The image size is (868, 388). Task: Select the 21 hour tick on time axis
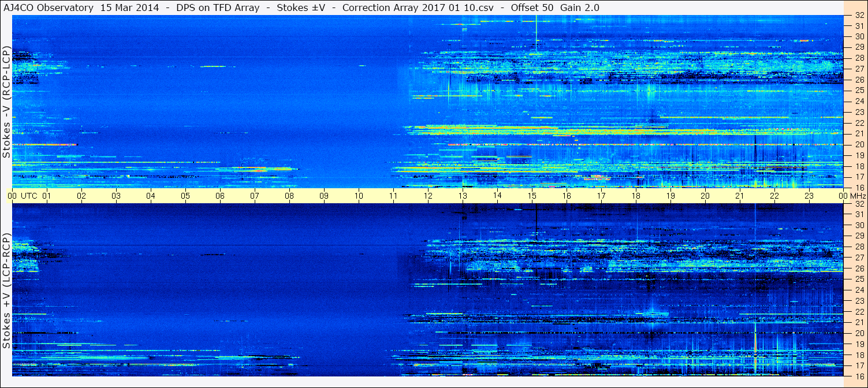740,196
